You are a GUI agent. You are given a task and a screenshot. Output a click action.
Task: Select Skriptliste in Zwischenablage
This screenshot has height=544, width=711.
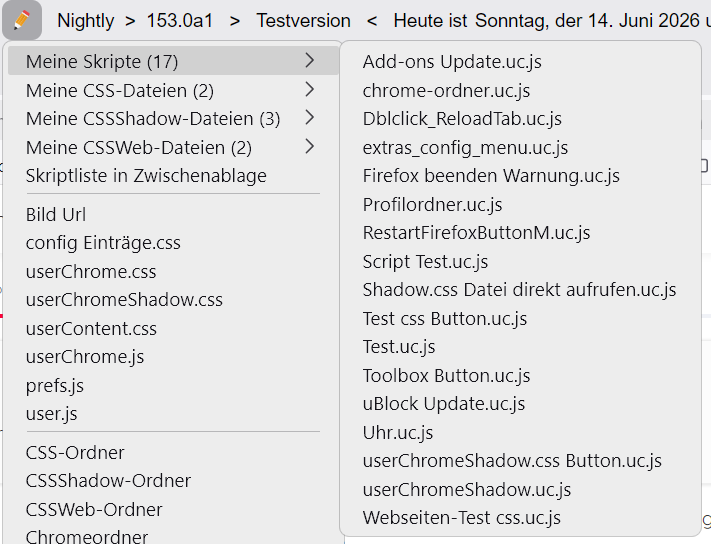click(173, 176)
